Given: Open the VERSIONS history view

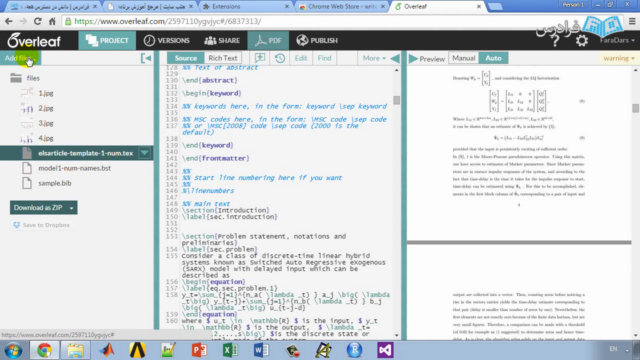Looking at the screenshot, I should (x=167, y=40).
